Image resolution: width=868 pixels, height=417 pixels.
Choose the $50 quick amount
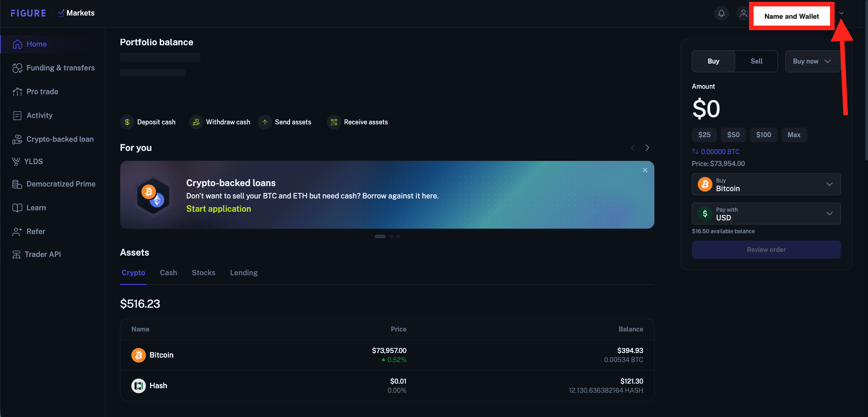(733, 135)
